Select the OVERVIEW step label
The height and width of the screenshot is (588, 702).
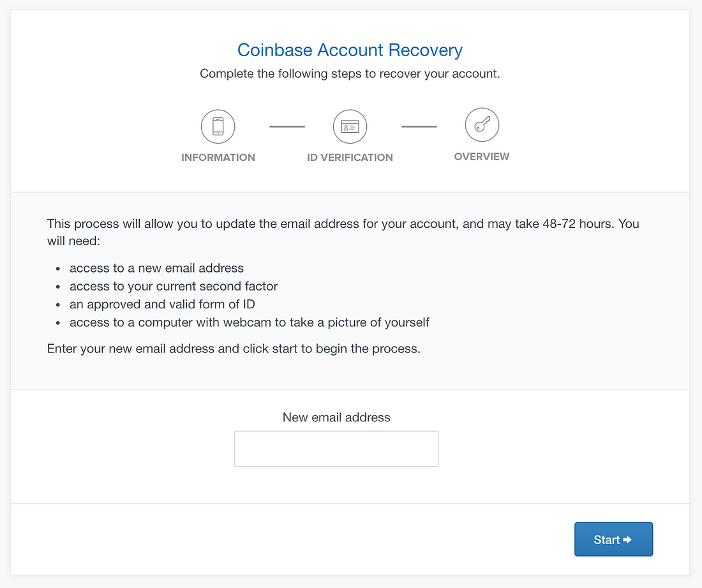482,156
